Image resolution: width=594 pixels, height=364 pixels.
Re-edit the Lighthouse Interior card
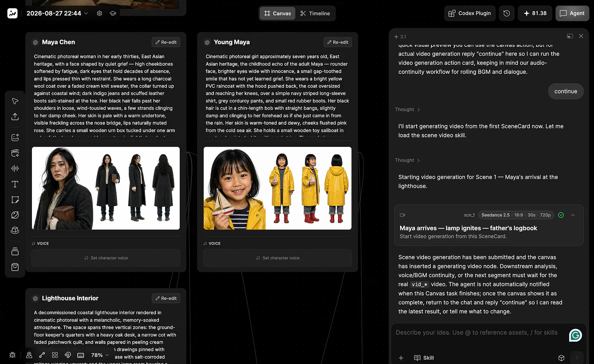point(166,298)
